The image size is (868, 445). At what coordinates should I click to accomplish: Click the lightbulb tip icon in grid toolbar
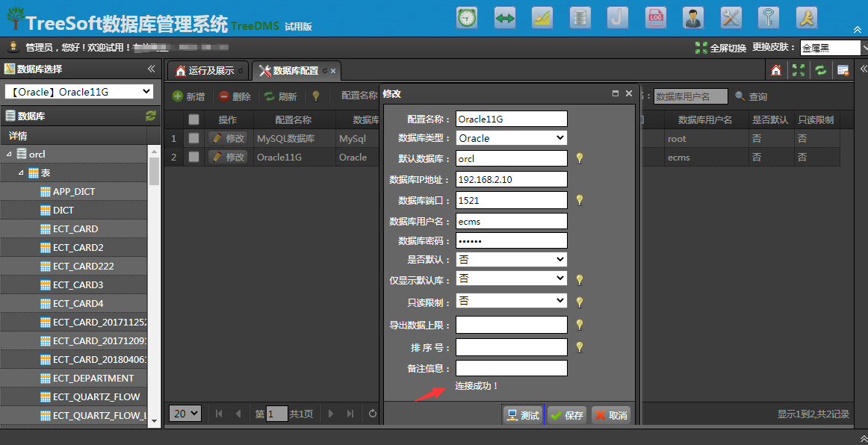point(315,96)
